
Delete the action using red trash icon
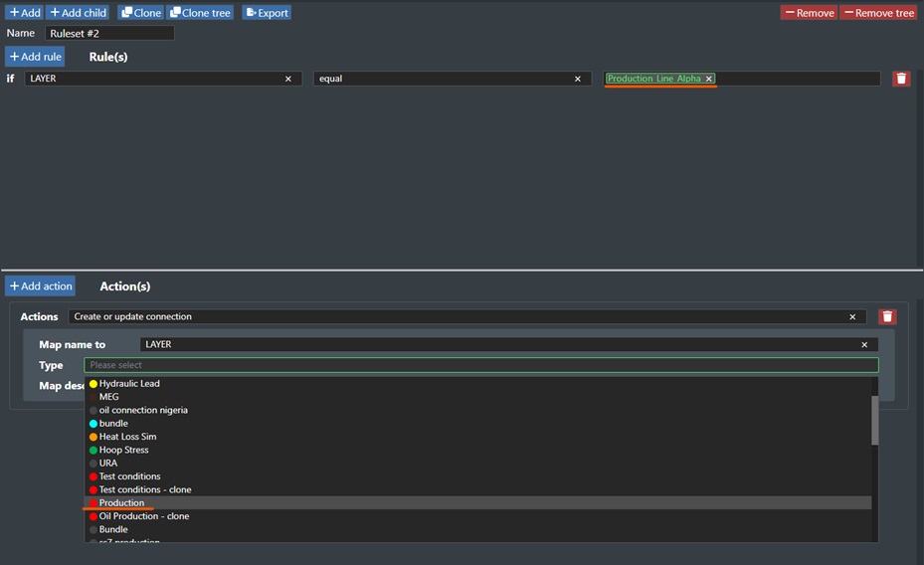[887, 316]
